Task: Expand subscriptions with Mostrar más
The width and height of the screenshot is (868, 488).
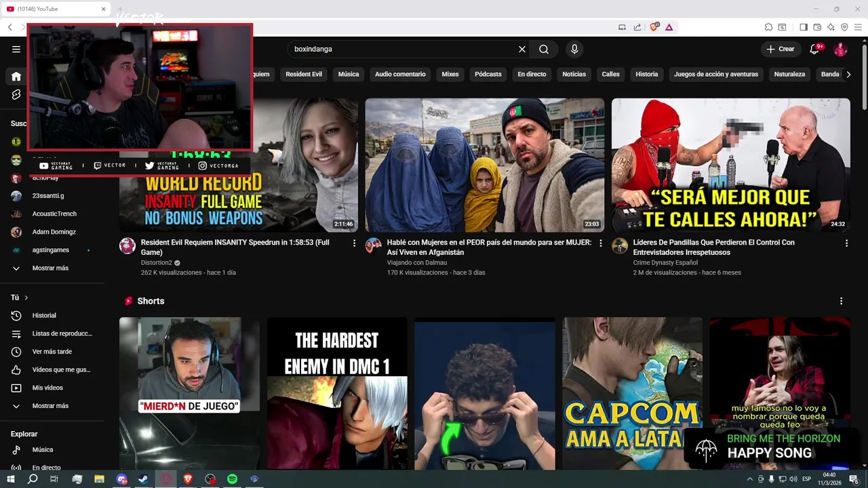Action: (52, 268)
